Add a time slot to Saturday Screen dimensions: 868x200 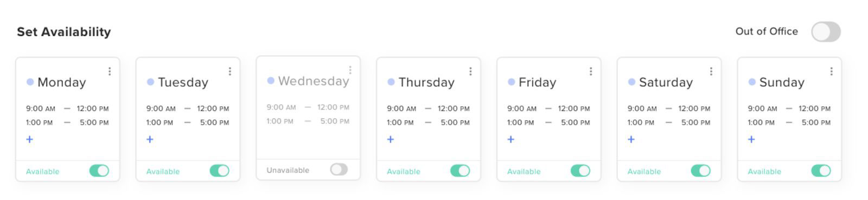(631, 139)
